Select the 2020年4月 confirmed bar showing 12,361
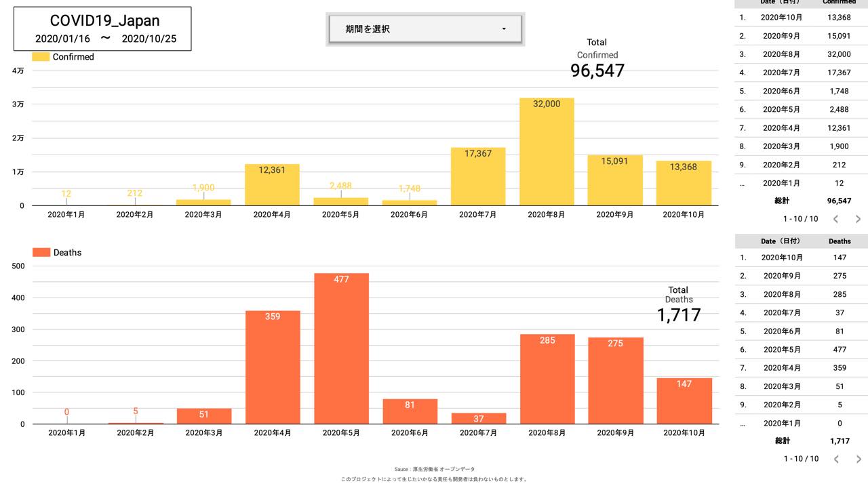Viewport: 868px width, 488px height. click(272, 185)
